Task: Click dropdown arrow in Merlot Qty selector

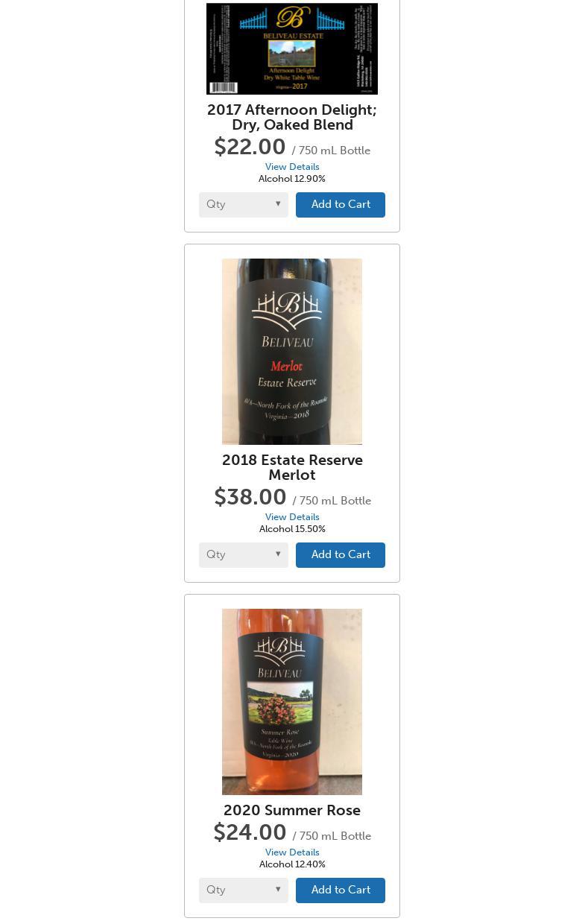Action: coord(278,554)
